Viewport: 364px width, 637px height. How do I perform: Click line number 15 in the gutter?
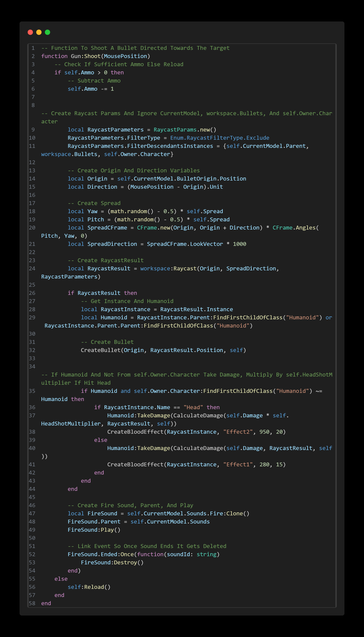(x=32, y=187)
